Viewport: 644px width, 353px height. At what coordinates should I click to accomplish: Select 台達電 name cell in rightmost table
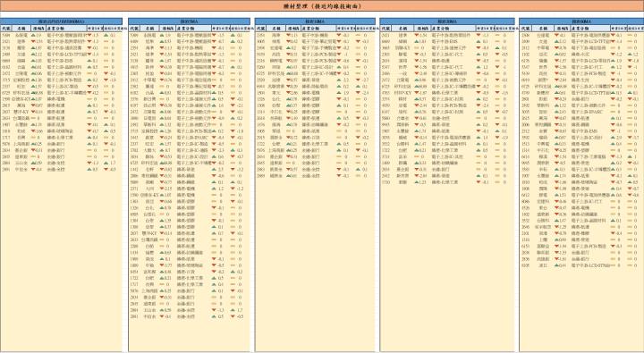pyautogui.click(x=543, y=35)
